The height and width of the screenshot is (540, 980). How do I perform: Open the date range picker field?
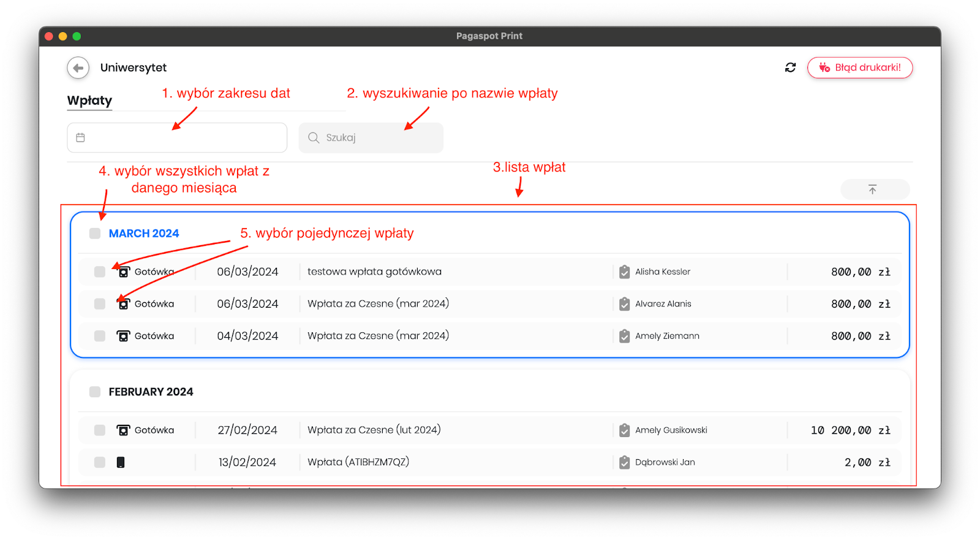click(177, 137)
